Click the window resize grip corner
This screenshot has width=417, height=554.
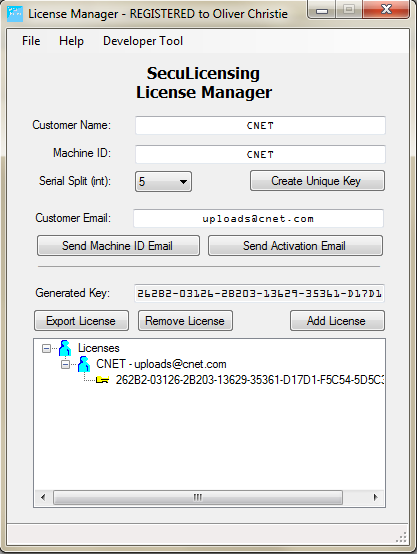pos(401,538)
